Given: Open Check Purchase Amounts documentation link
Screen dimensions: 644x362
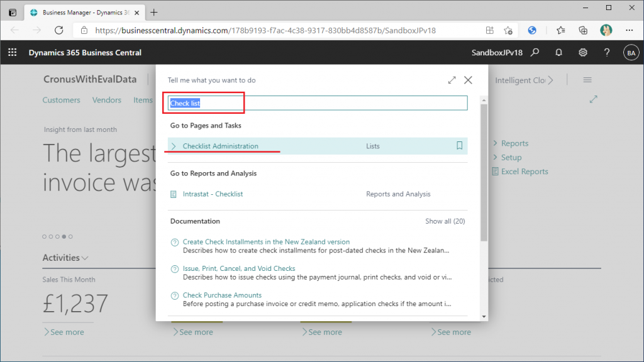Looking at the screenshot, I should [x=222, y=295].
